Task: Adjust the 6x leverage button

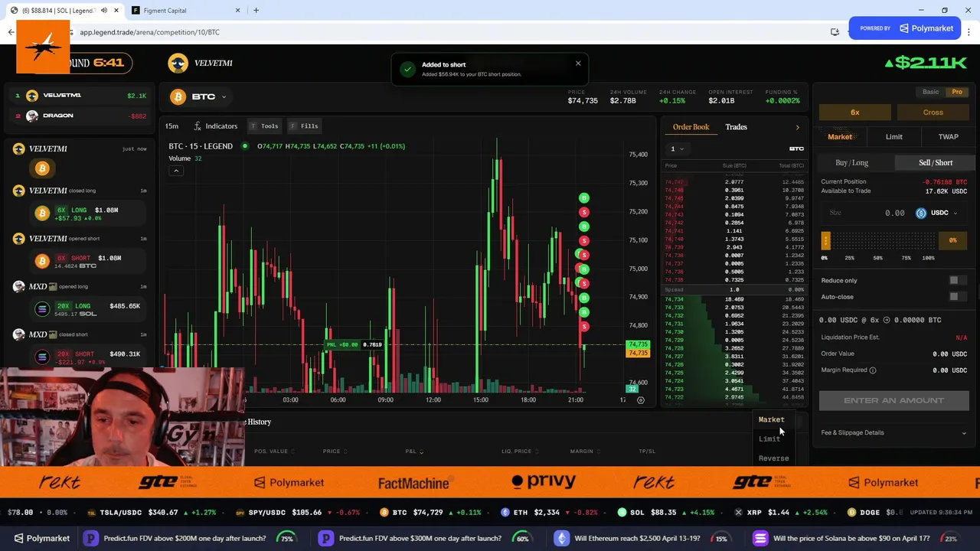Action: (854, 112)
